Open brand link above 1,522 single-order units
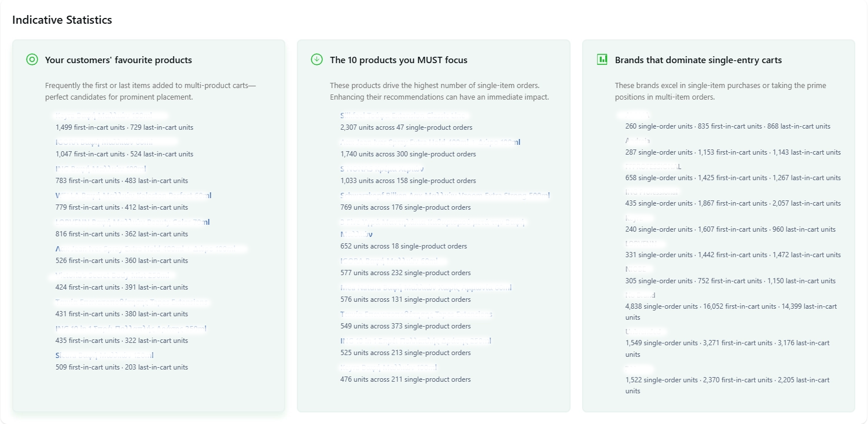Viewport: 868px width, 424px height. click(x=639, y=368)
